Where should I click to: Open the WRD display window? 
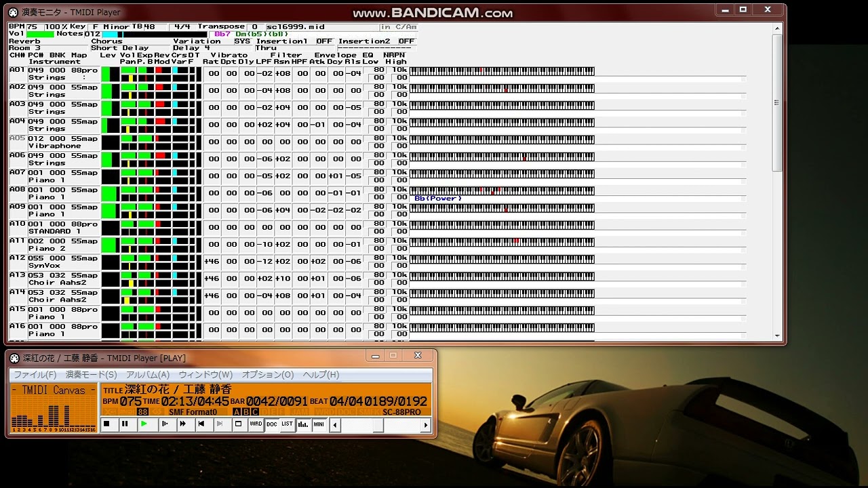pyautogui.click(x=256, y=424)
